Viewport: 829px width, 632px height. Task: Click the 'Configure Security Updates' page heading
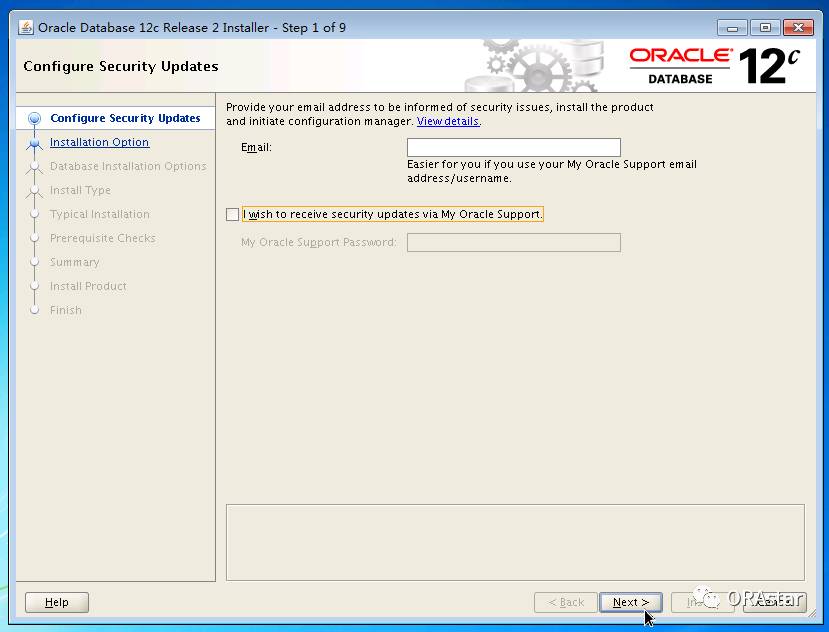point(121,66)
